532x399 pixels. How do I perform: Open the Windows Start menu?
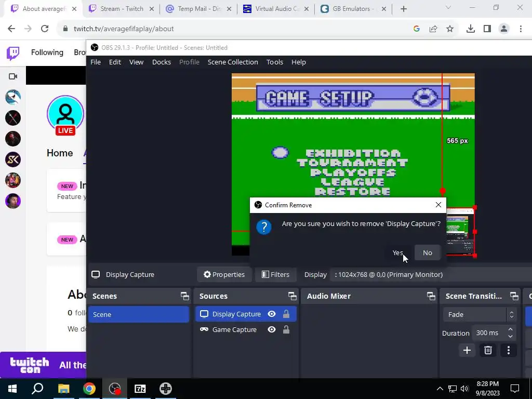tap(12, 389)
